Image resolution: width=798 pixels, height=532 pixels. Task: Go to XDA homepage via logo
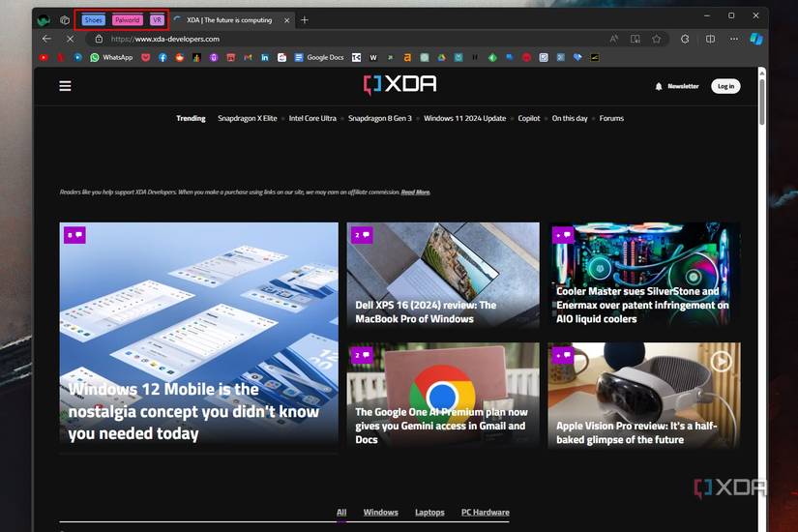click(400, 84)
